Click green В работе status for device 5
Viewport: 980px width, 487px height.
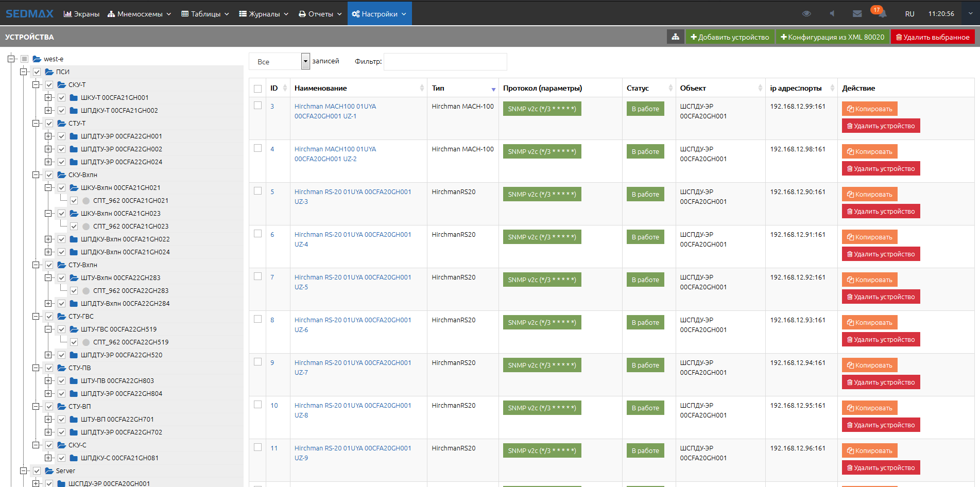point(645,195)
